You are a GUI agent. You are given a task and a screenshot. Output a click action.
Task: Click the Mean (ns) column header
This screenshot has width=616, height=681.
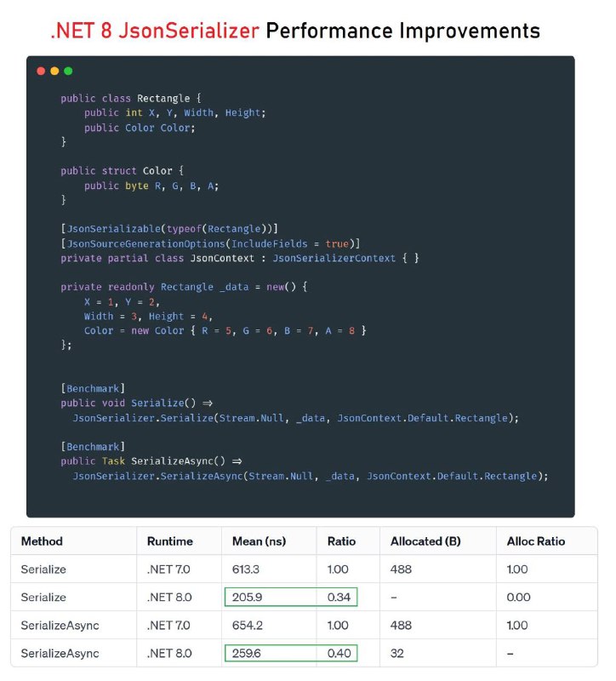click(260, 541)
